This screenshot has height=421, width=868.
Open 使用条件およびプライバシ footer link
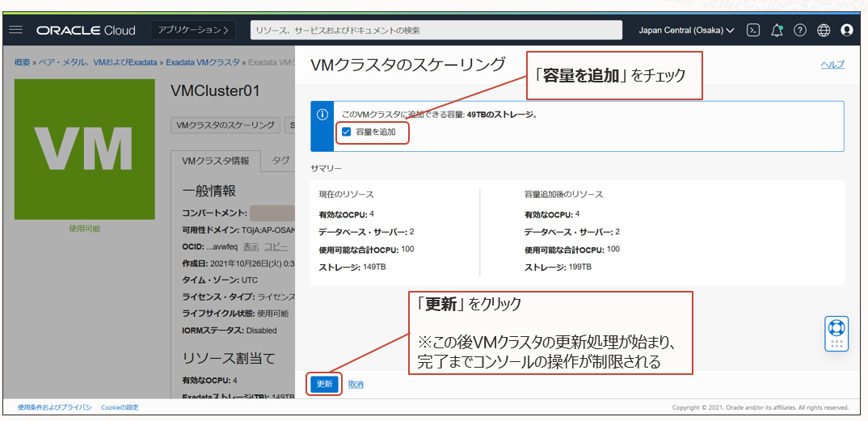tap(54, 407)
